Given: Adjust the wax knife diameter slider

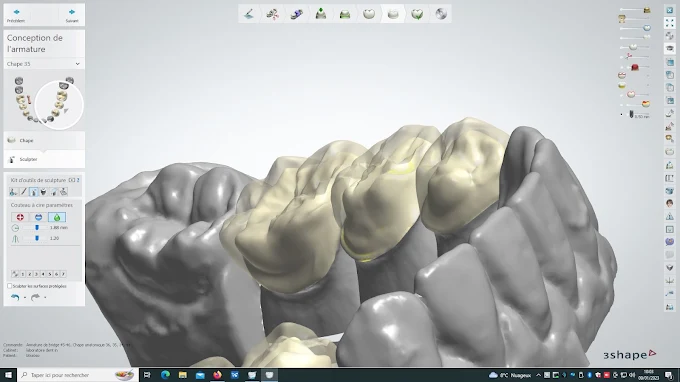Looking at the screenshot, I should pyautogui.click(x=36, y=228).
